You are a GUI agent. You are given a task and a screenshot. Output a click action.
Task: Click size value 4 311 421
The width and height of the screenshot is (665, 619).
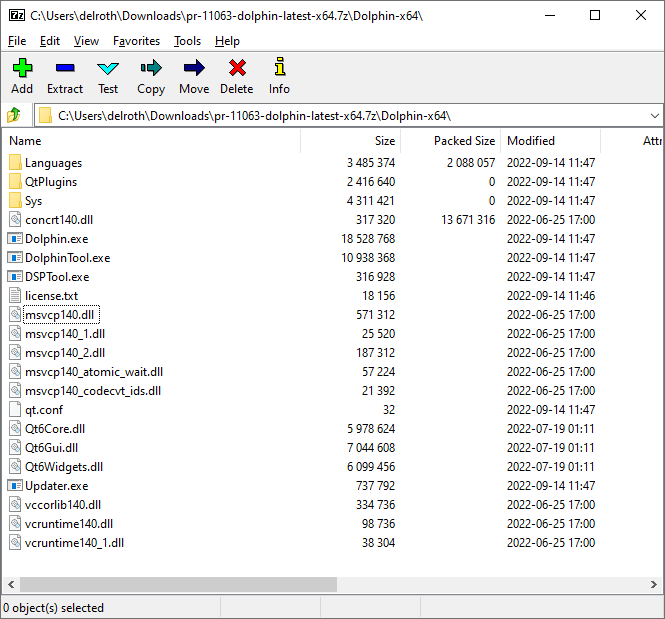[371, 201]
